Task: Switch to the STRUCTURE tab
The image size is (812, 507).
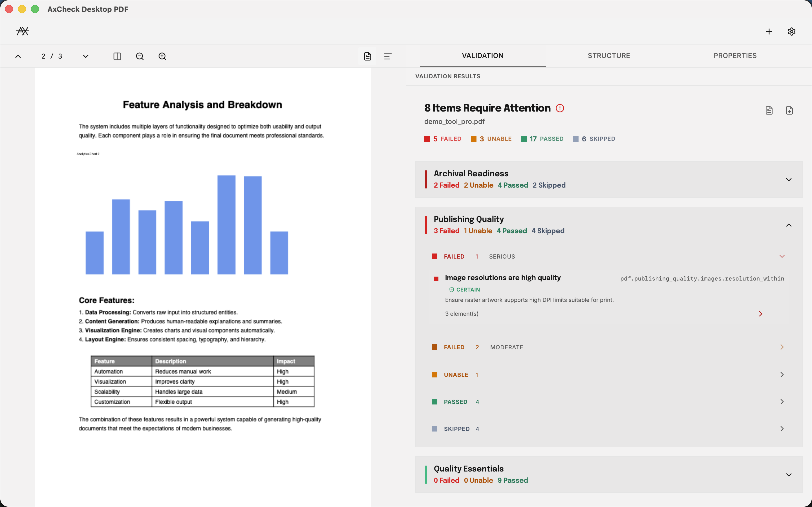Action: (608, 56)
